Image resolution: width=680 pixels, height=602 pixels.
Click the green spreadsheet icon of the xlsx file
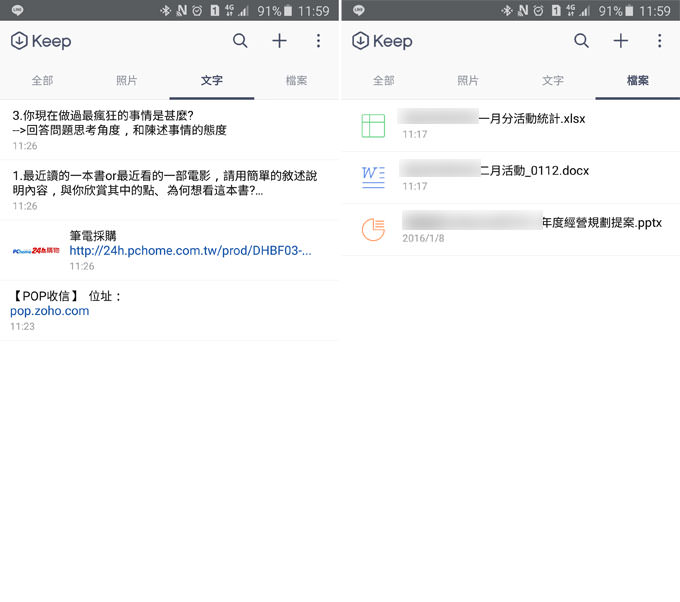[x=373, y=125]
